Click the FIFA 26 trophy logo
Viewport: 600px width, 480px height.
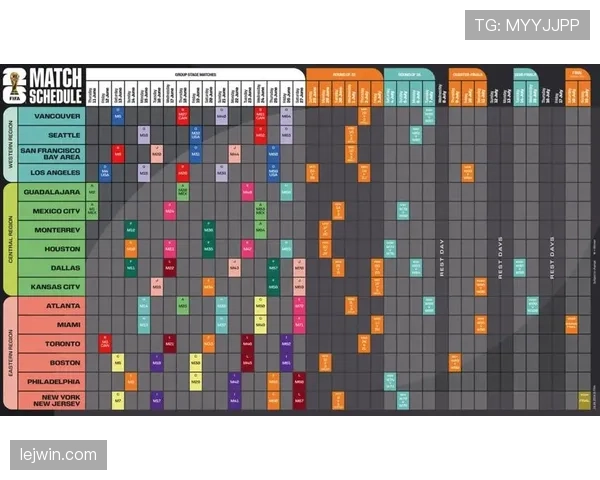coord(15,87)
